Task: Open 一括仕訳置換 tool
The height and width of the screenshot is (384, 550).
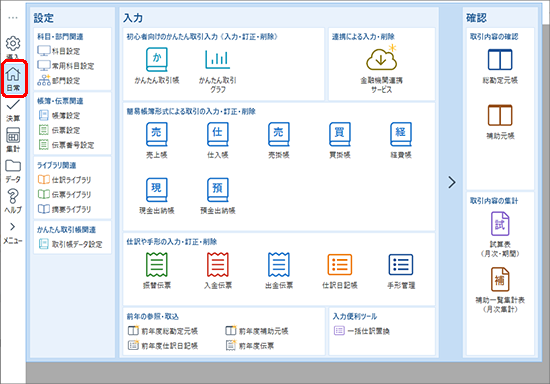Action: [x=362, y=331]
